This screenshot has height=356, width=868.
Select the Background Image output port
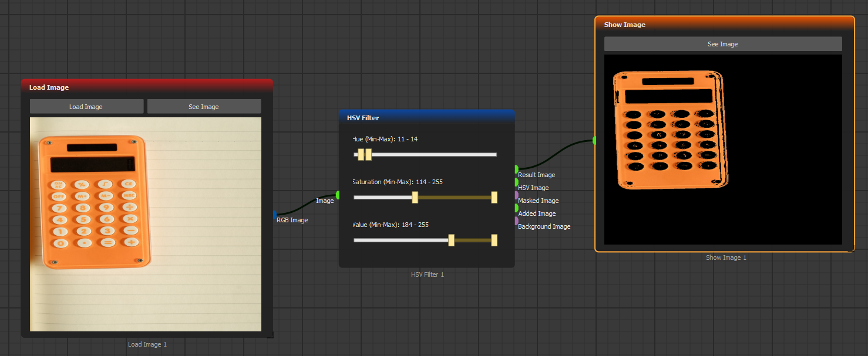516,221
